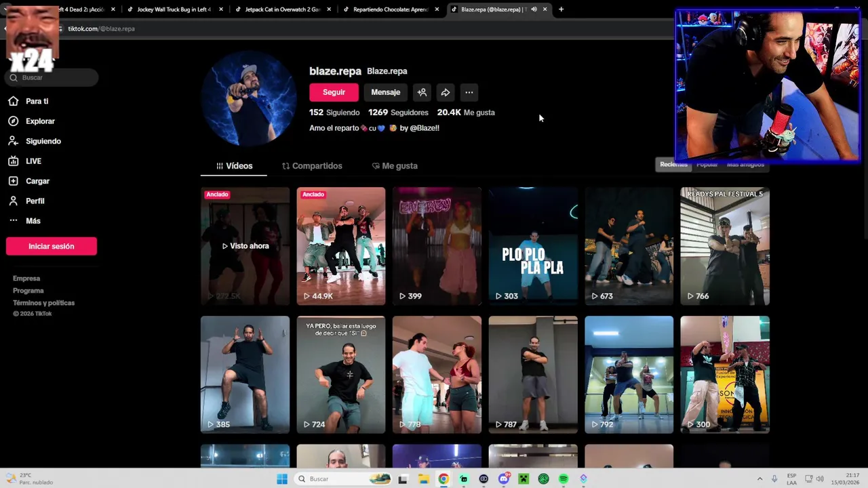This screenshot has width=868, height=488.
Task: Sort videos by Popular
Action: coord(707,165)
